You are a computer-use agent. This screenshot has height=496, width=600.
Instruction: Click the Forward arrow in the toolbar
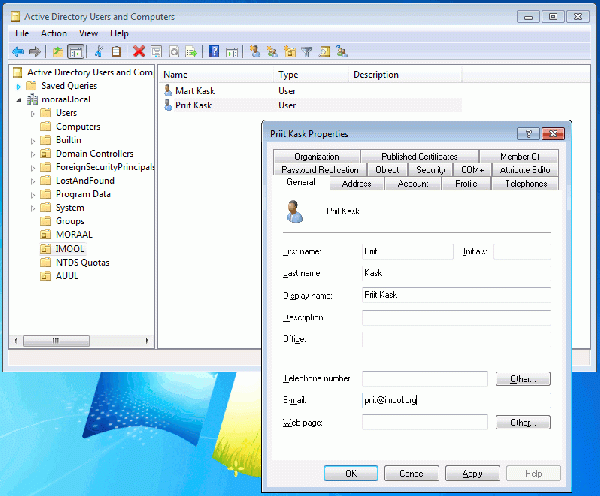[35, 51]
